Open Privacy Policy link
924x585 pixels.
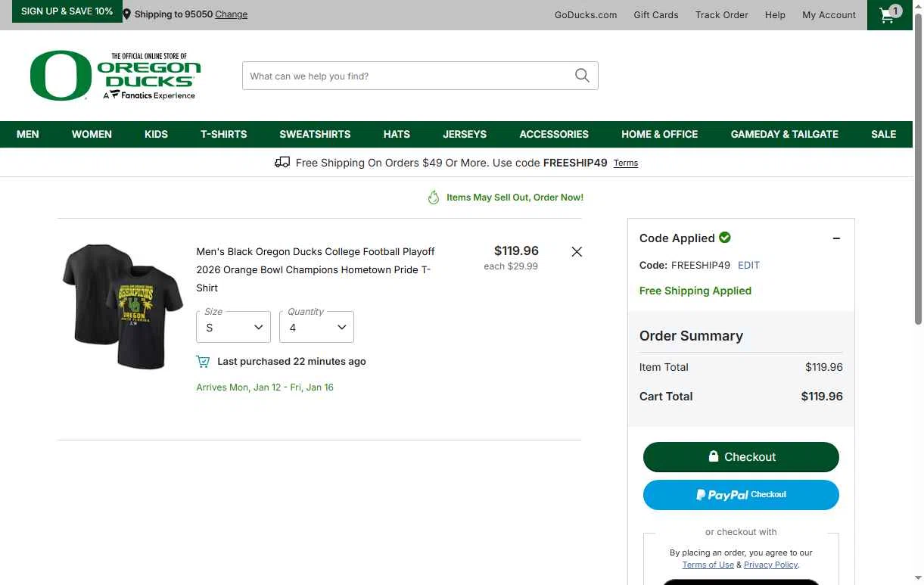point(770,565)
